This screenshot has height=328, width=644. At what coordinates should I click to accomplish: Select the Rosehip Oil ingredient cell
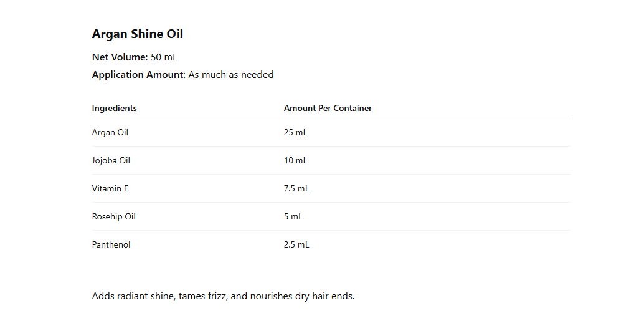click(113, 216)
